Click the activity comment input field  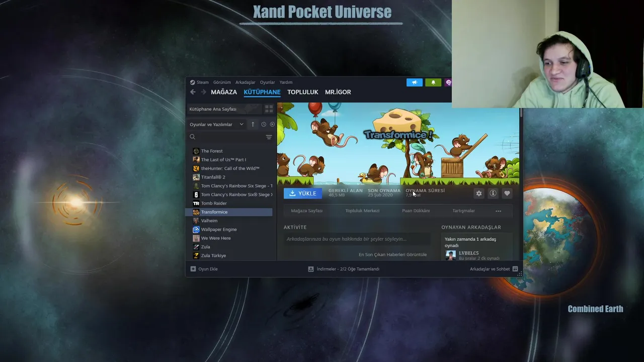pyautogui.click(x=357, y=239)
